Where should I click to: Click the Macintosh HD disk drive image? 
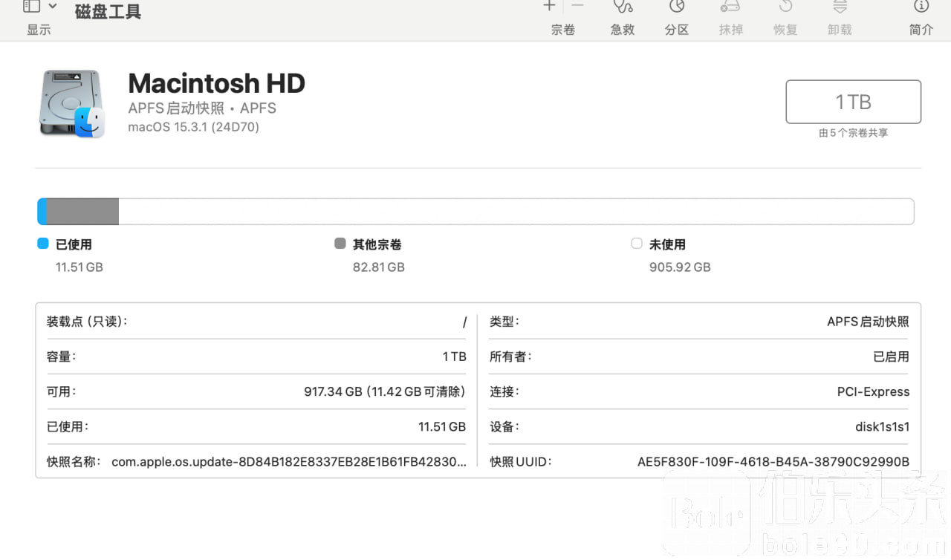coord(71,103)
